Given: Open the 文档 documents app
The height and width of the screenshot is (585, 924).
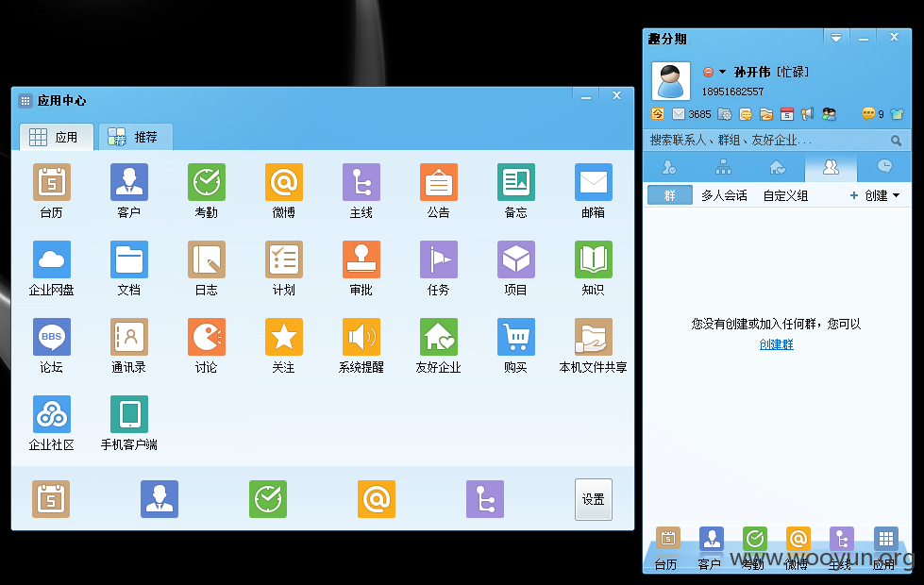Looking at the screenshot, I should pos(129,259).
